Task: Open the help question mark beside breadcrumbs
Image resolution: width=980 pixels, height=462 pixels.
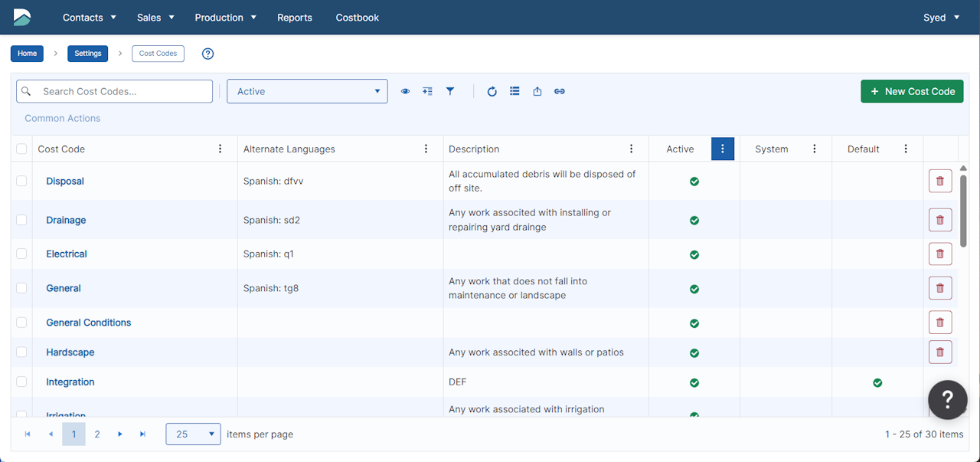Action: pyautogui.click(x=207, y=54)
